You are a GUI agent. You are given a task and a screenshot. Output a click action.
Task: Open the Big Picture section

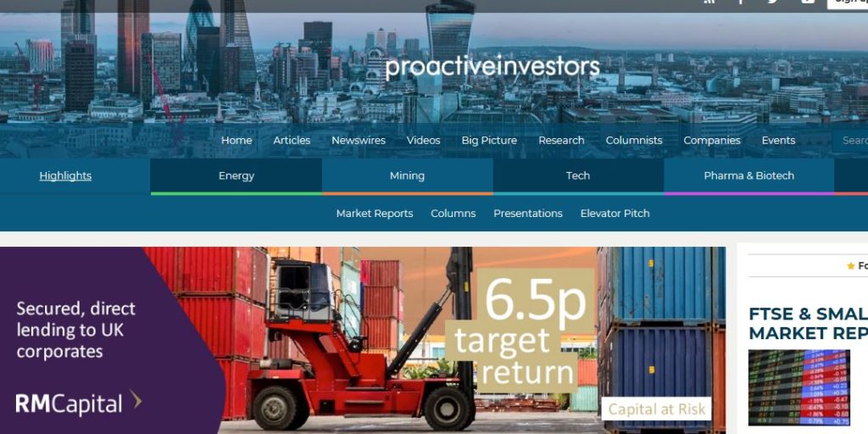489,141
